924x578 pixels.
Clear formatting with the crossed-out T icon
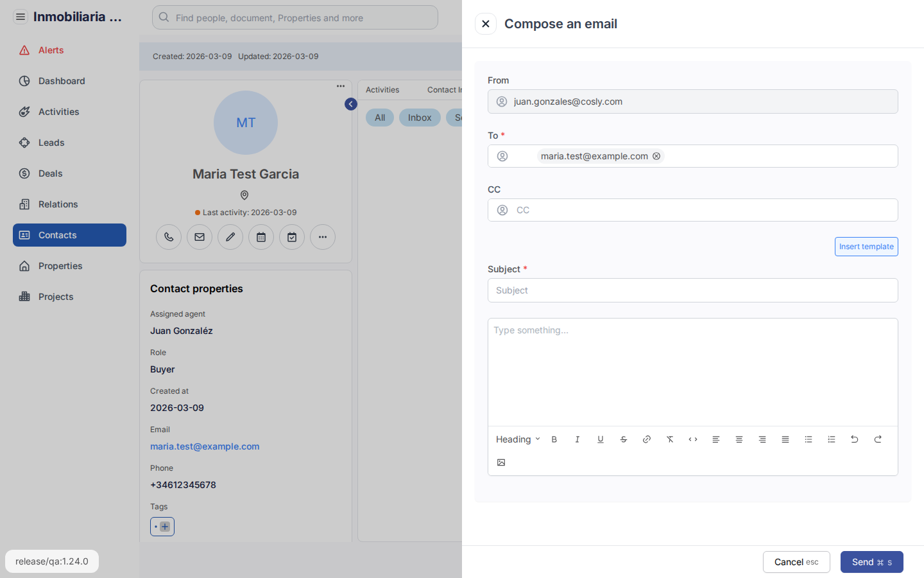[670, 439]
